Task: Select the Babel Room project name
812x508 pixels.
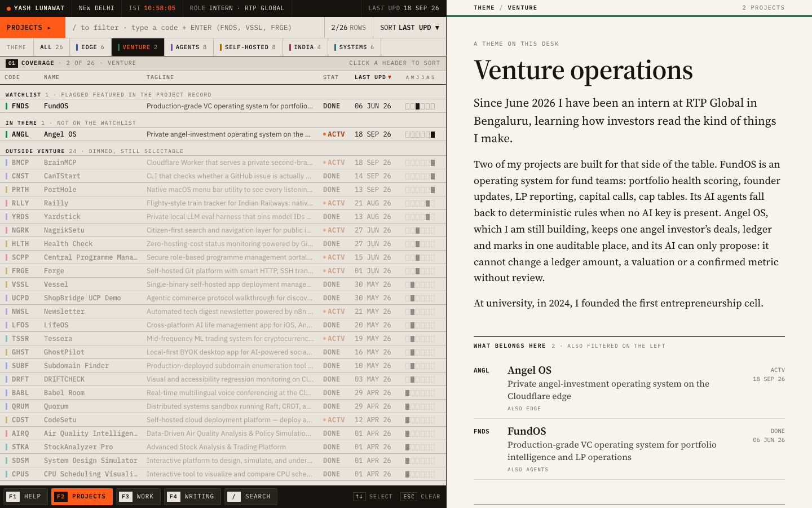Action: [64, 393]
